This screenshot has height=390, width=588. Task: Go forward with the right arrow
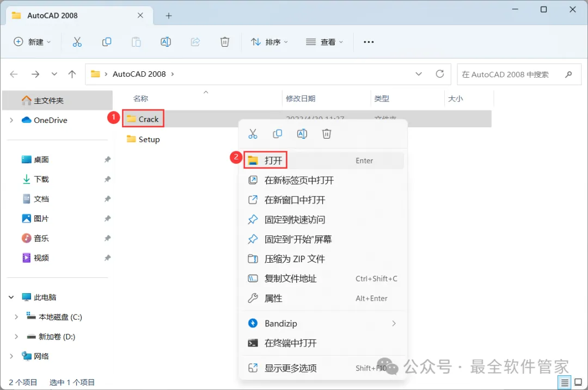tap(35, 74)
